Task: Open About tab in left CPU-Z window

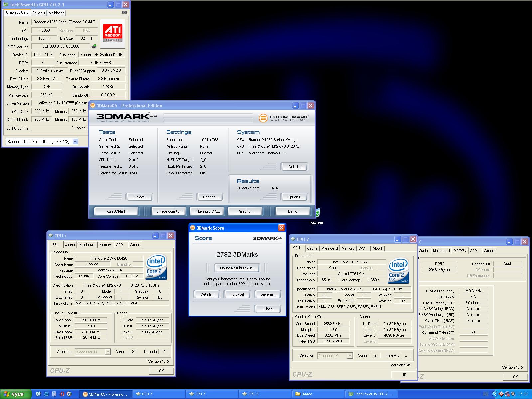Action: click(135, 244)
